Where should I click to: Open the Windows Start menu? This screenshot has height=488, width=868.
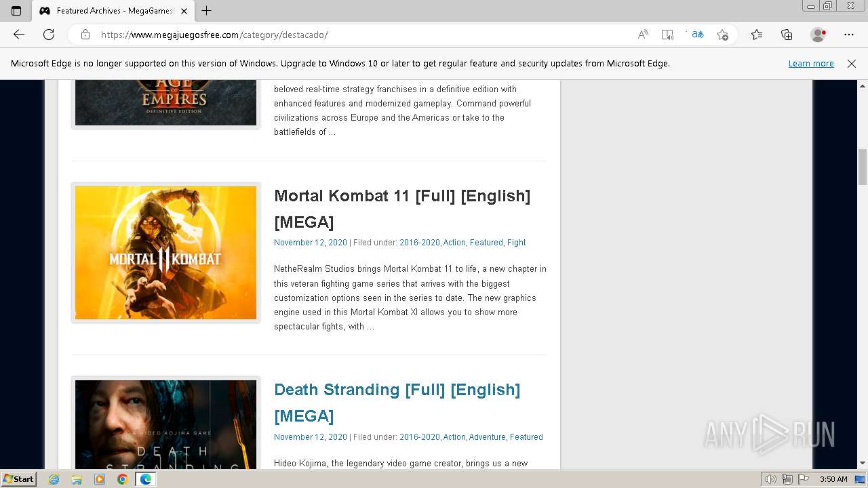(x=18, y=479)
